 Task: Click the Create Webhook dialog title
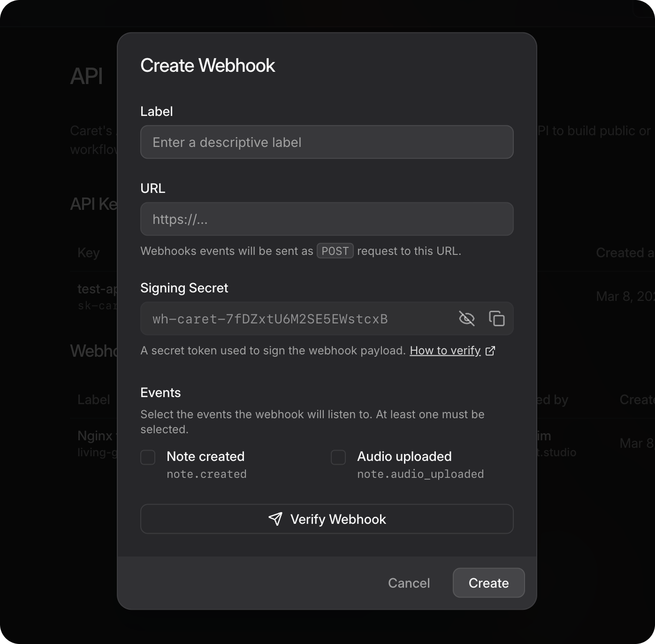(207, 65)
